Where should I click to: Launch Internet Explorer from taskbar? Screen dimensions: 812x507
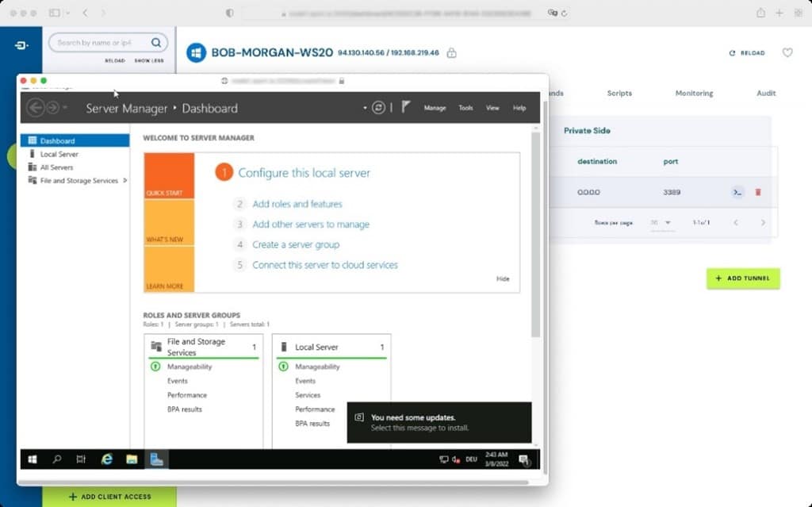[107, 459]
